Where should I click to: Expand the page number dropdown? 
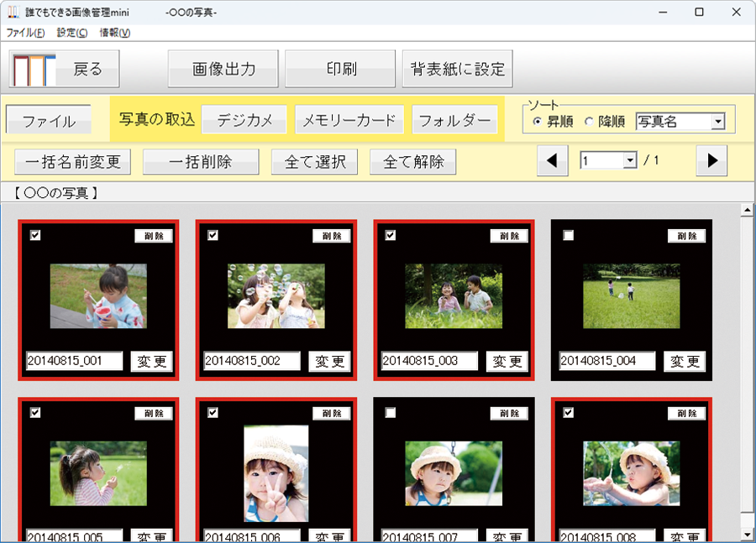pos(630,160)
